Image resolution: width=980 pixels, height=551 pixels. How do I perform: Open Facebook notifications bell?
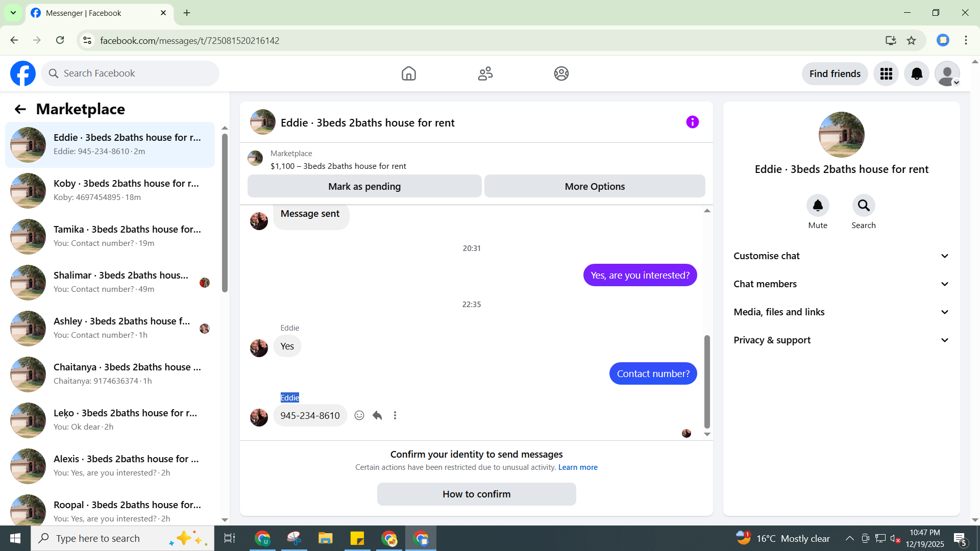tap(916, 74)
